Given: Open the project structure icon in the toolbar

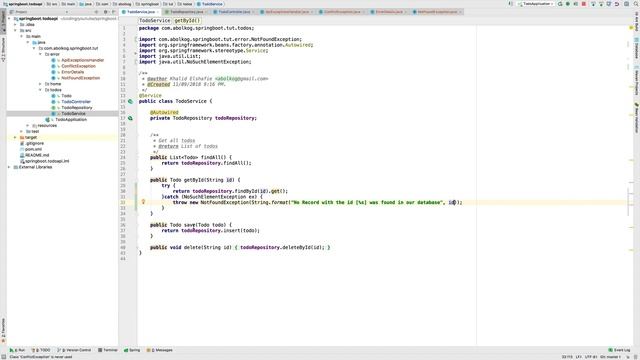Looking at the screenshot, I should click(x=626, y=4).
